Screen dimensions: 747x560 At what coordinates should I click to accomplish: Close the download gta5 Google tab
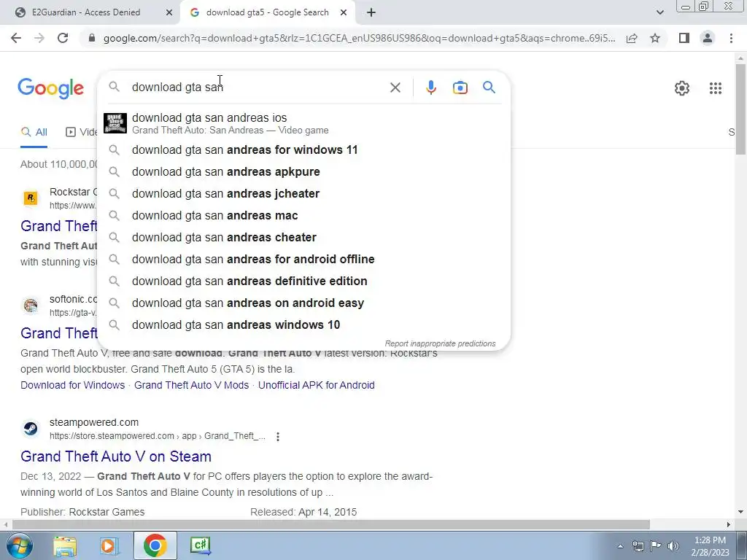coord(344,12)
